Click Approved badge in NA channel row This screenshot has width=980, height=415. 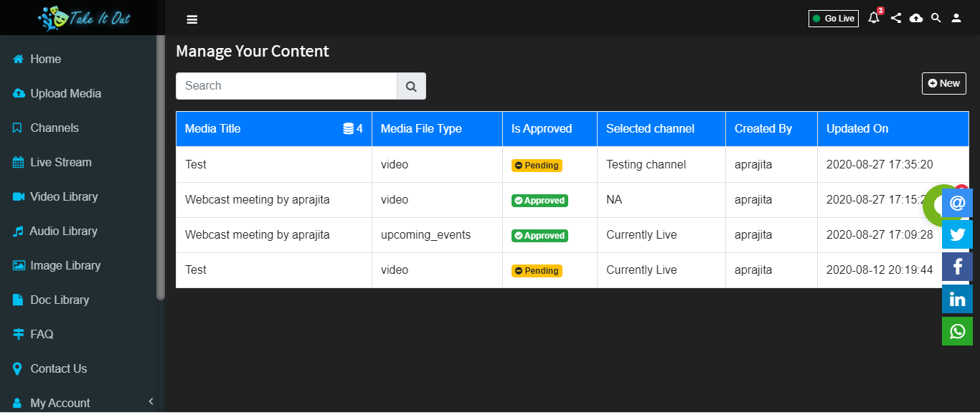(540, 201)
